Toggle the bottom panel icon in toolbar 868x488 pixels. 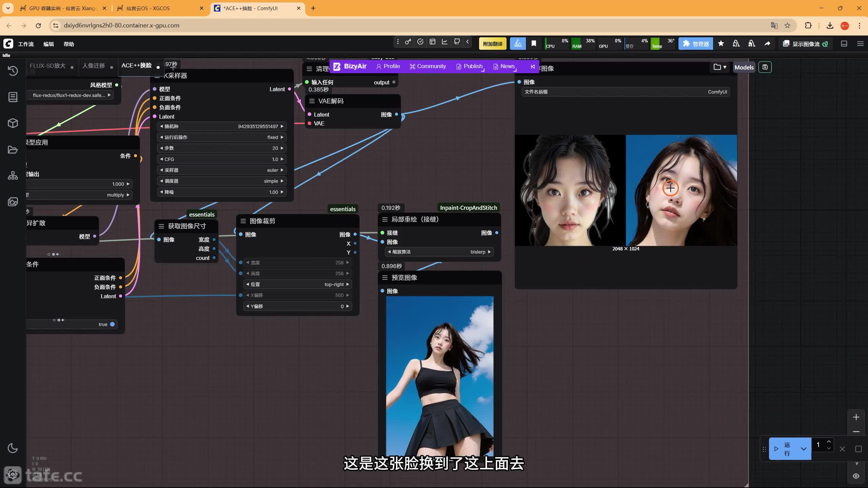point(844,44)
